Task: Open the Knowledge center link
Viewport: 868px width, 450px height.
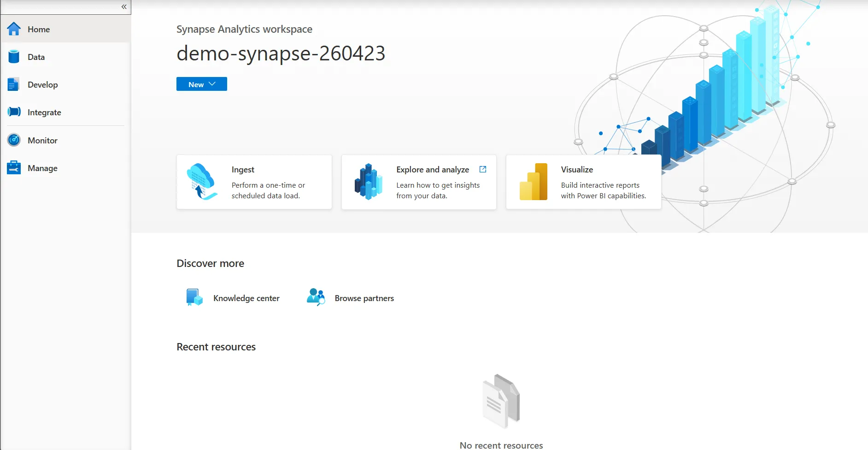Action: (x=246, y=298)
